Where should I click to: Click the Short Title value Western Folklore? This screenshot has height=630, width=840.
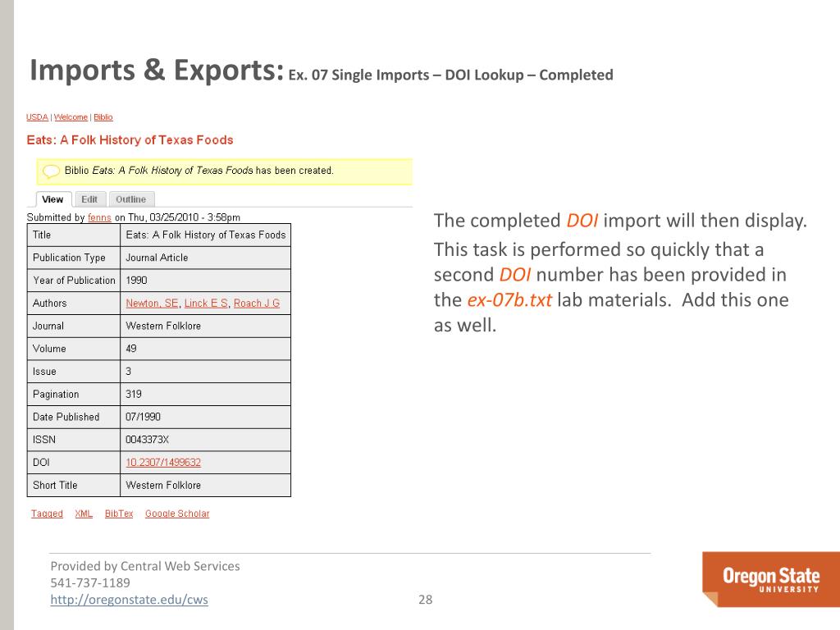206,485
